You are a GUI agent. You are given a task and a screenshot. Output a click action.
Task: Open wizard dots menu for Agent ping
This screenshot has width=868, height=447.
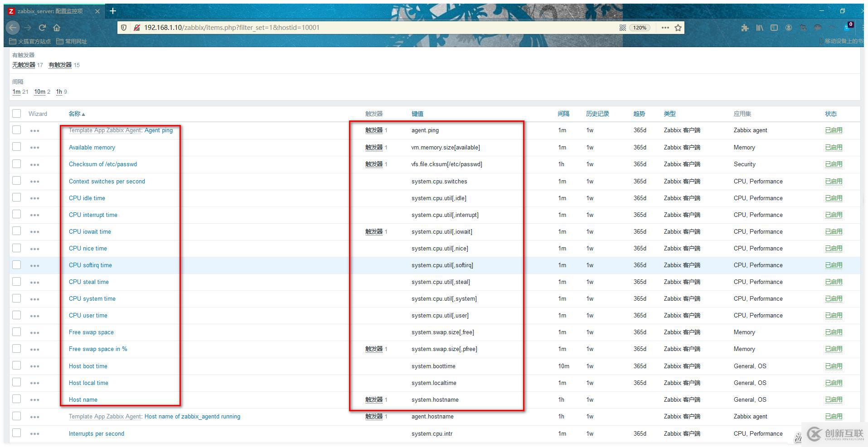click(35, 131)
